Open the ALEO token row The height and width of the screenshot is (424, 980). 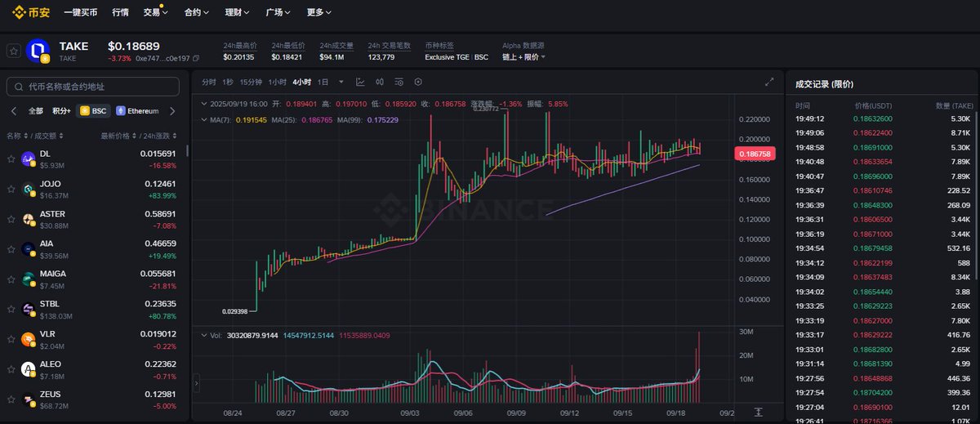(94, 369)
